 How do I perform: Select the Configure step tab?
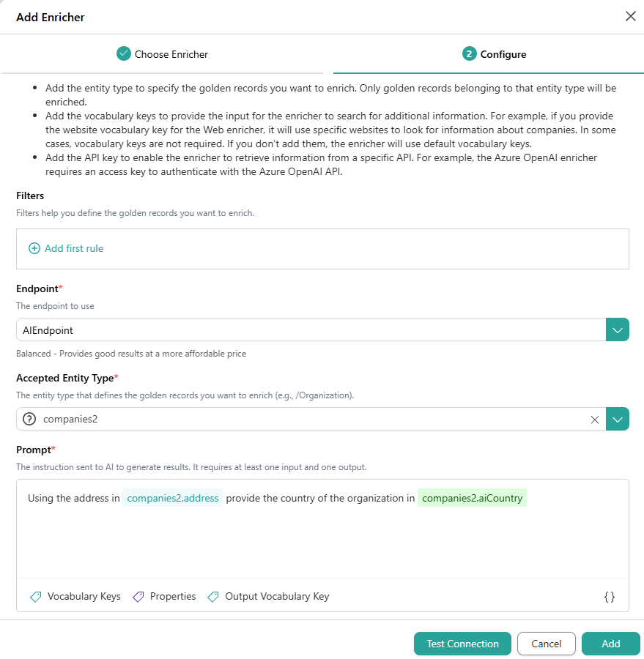[x=495, y=54]
